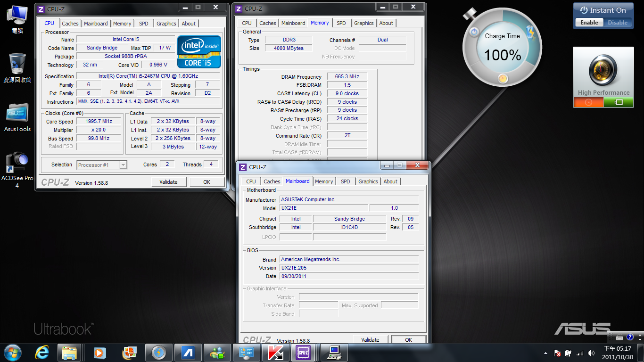The height and width of the screenshot is (362, 644).
Task: Switch to Caches tab in CPU window
Action: coord(70,24)
